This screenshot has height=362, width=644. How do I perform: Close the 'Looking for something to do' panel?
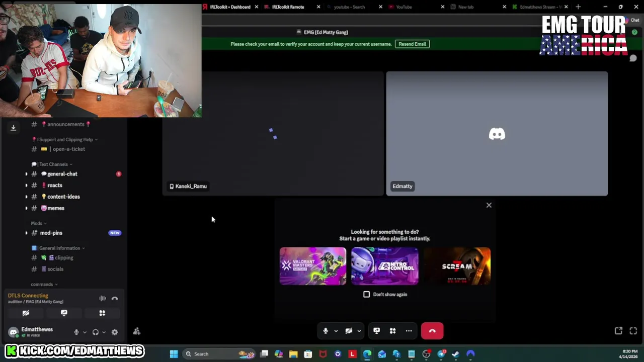[489, 205]
